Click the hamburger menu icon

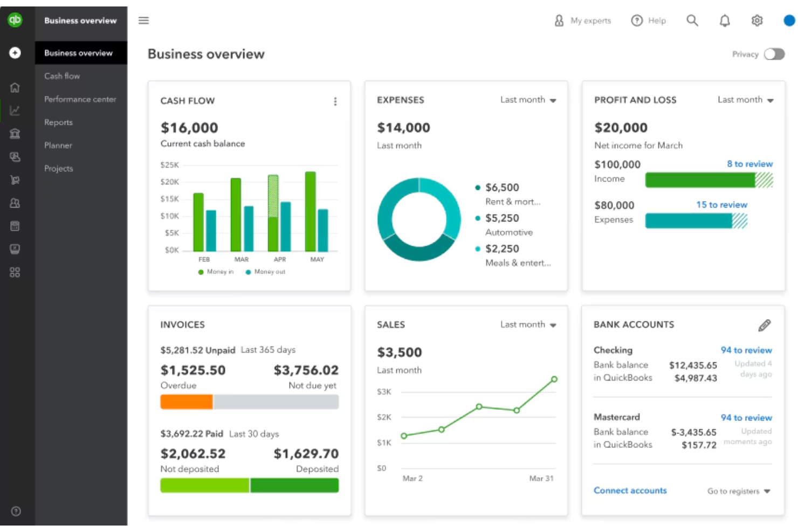143,20
